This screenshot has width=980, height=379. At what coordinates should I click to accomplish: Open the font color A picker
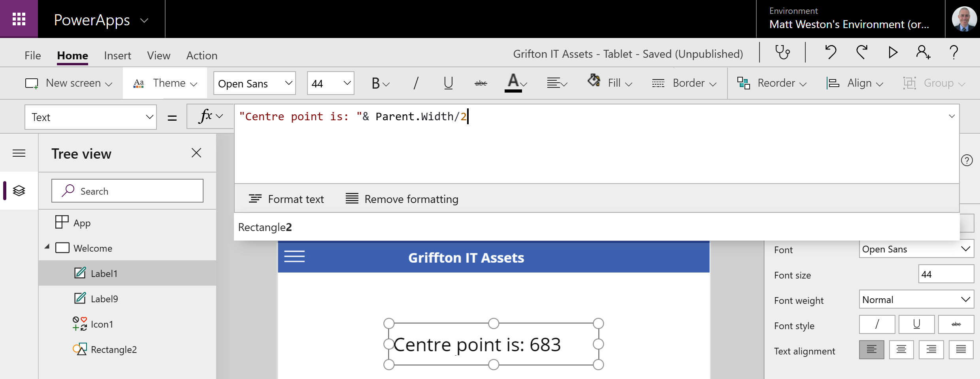pyautogui.click(x=516, y=83)
